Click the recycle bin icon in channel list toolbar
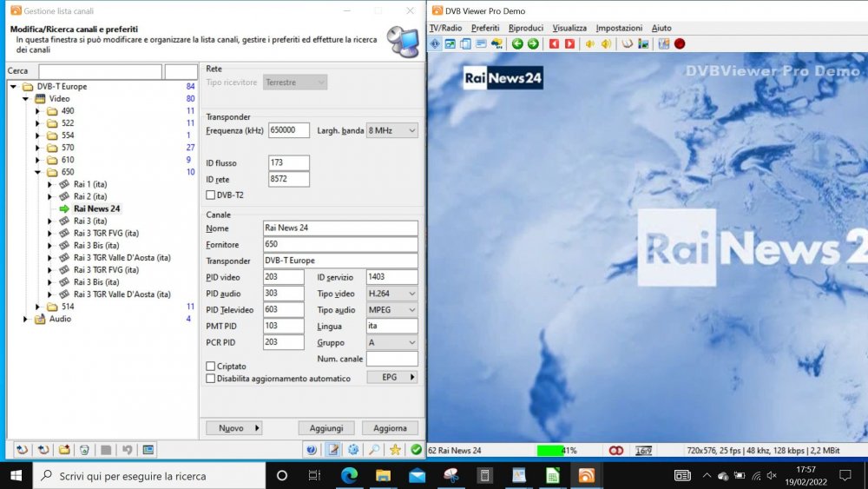The width and height of the screenshot is (868, 489). tap(85, 450)
